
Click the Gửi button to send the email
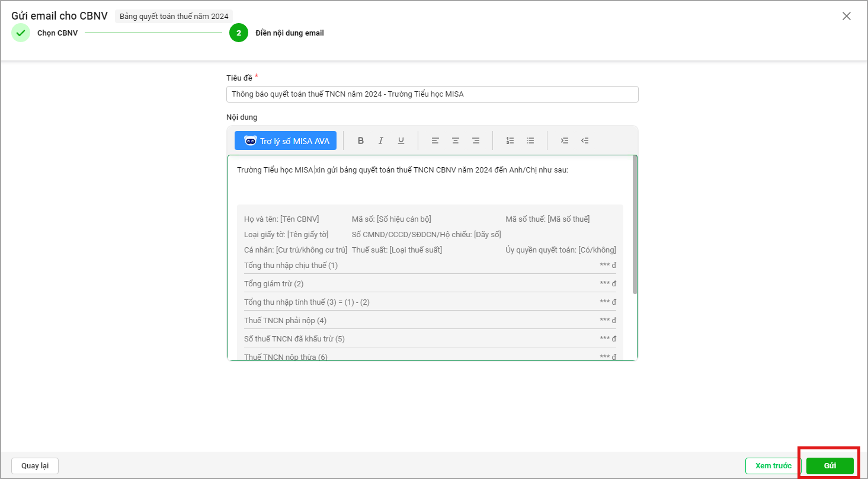tap(829, 466)
